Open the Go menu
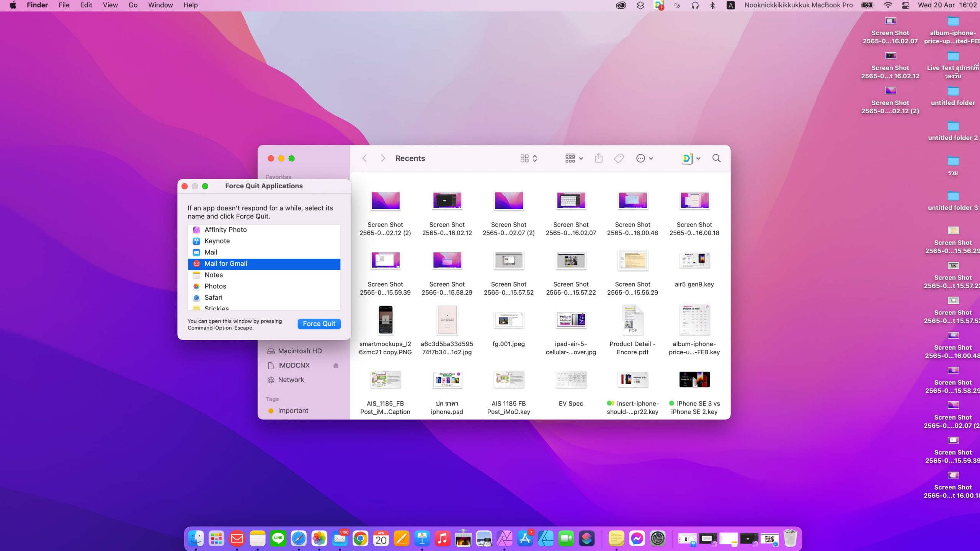 click(x=133, y=5)
